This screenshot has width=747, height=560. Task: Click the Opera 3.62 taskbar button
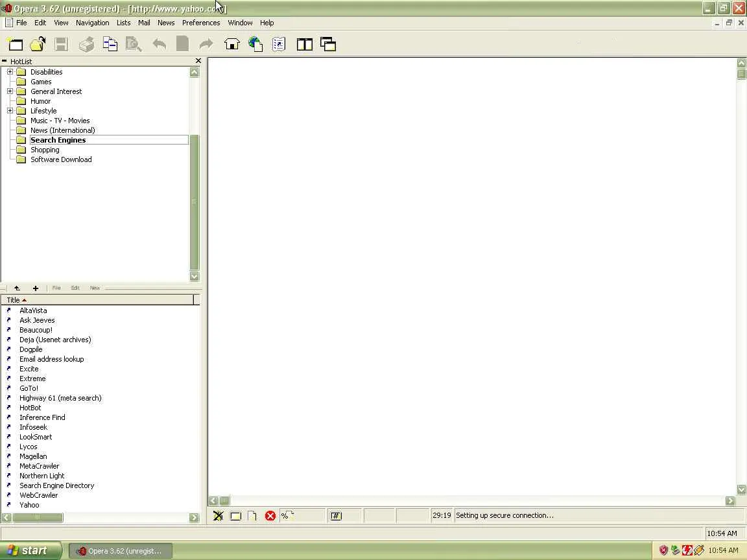pos(121,551)
